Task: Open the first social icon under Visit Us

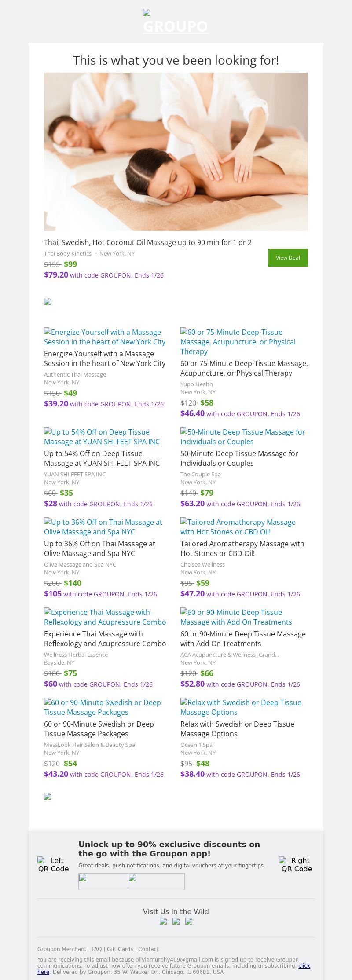Action: pos(163,921)
